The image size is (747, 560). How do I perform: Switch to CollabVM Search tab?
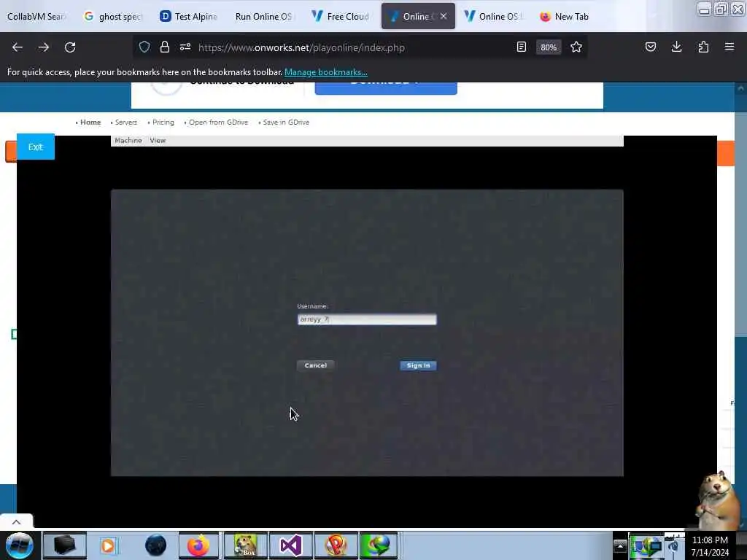click(36, 16)
